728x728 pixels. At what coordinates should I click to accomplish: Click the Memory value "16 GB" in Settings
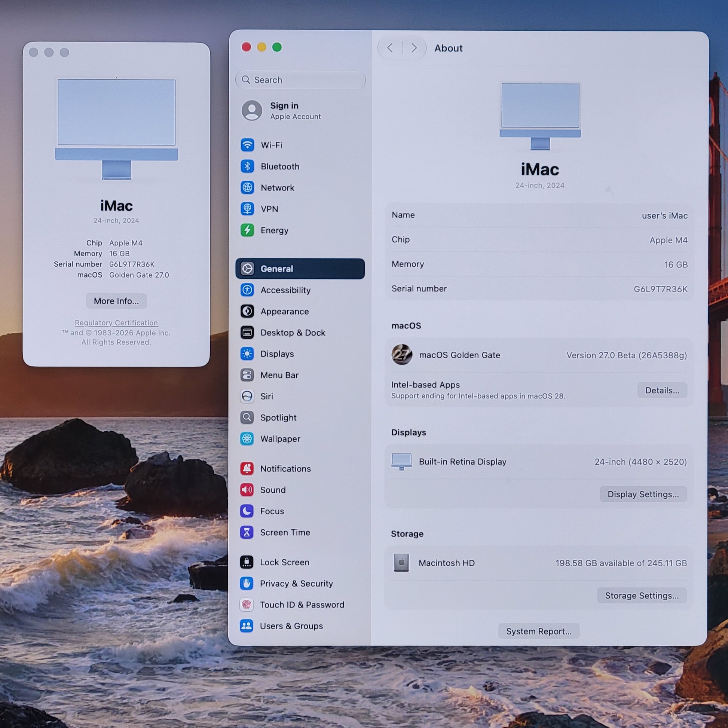tap(676, 264)
